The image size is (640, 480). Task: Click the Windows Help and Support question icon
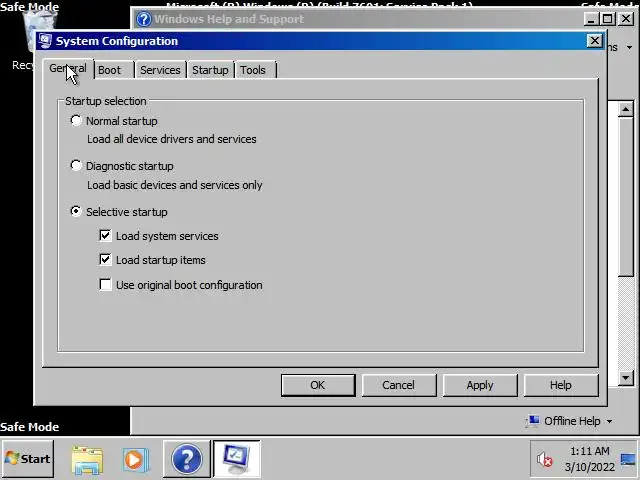[144, 19]
